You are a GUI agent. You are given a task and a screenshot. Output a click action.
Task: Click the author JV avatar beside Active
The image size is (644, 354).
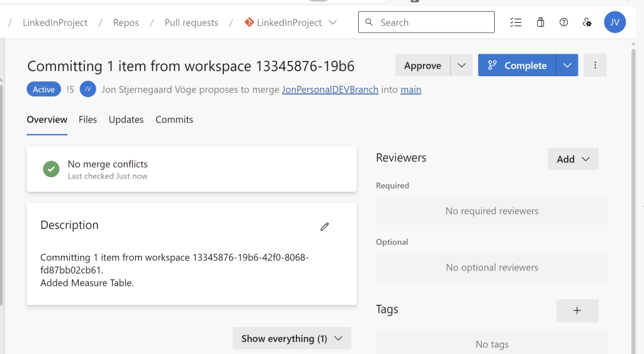(x=88, y=89)
